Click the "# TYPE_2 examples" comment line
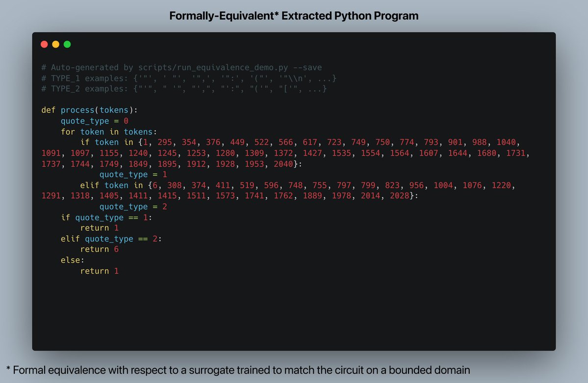Screen dimensions: 588x383 184,88
